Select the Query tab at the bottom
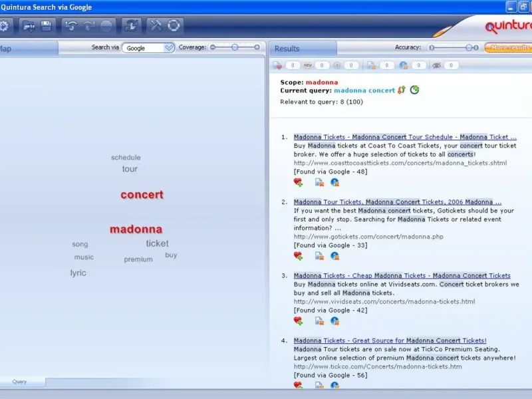 [x=22, y=382]
